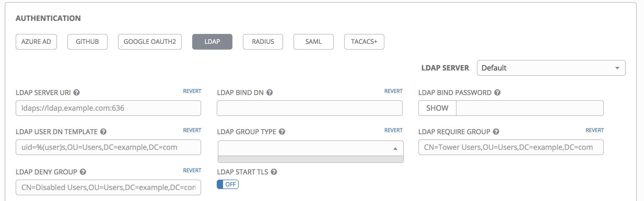Revert the LDAP SERVER URI field
Image resolution: width=644 pixels, height=201 pixels.
tap(192, 91)
